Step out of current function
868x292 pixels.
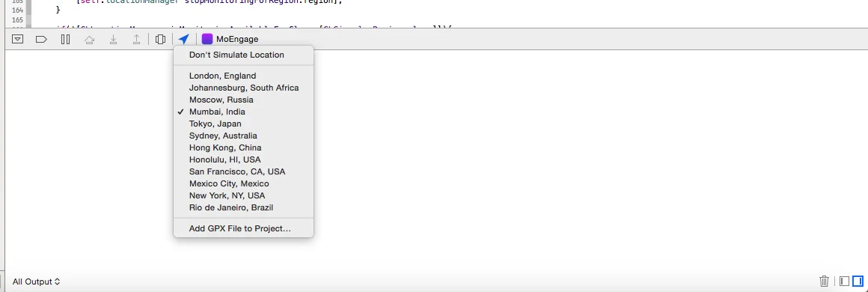(136, 40)
